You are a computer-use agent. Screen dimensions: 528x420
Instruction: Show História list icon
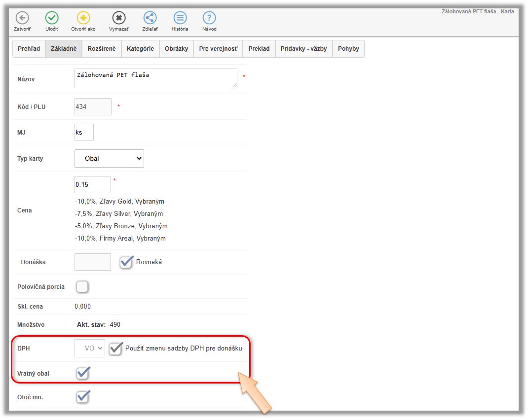180,18
